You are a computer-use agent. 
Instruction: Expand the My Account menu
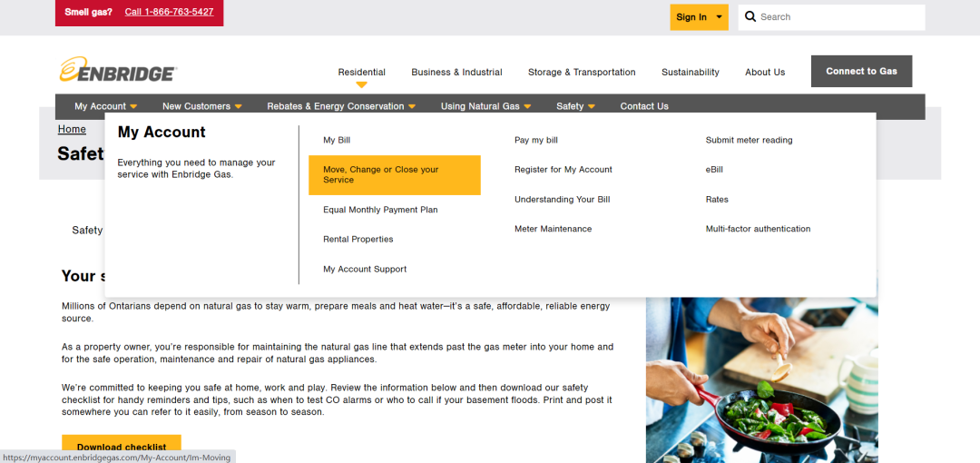105,106
